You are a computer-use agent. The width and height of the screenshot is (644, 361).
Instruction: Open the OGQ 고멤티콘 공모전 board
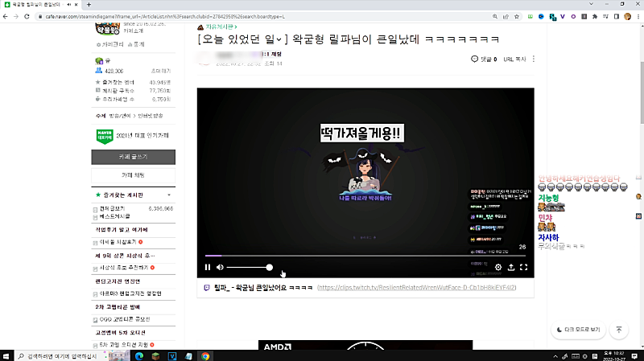[125, 319]
